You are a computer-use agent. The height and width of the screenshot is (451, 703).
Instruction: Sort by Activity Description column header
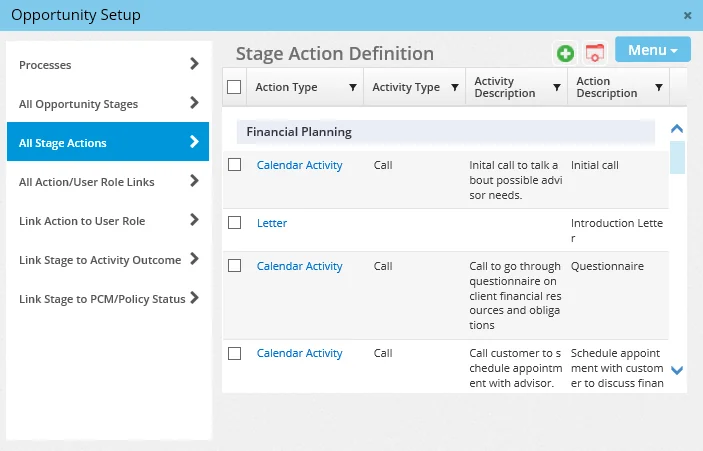[504, 87]
